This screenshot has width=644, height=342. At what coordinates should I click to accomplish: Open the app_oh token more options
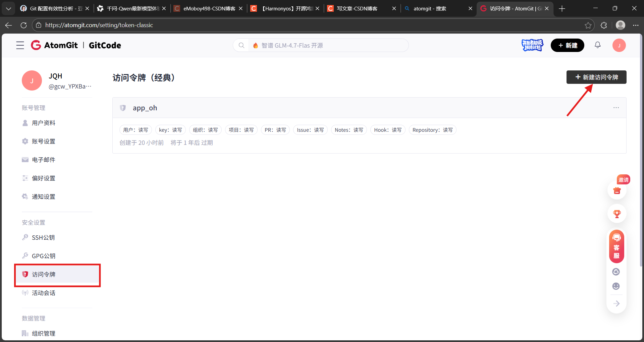(616, 108)
